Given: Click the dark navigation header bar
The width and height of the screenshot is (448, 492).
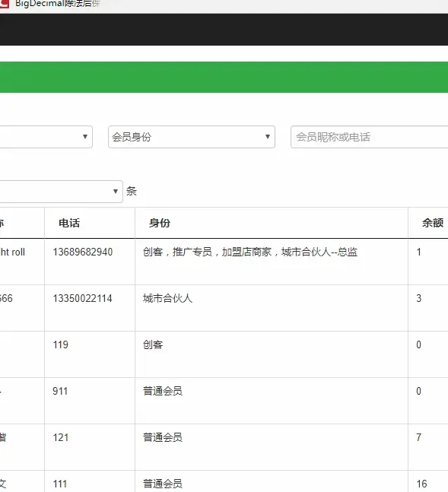Looking at the screenshot, I should click(224, 30).
